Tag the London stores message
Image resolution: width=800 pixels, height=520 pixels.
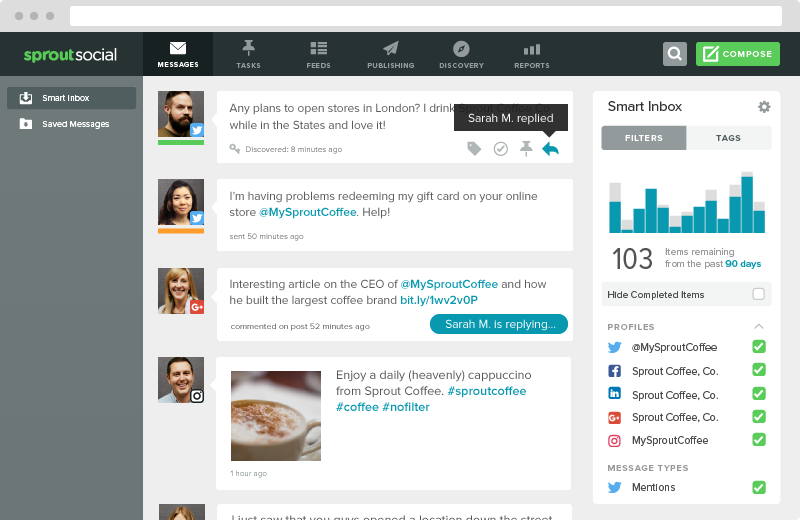tap(474, 148)
